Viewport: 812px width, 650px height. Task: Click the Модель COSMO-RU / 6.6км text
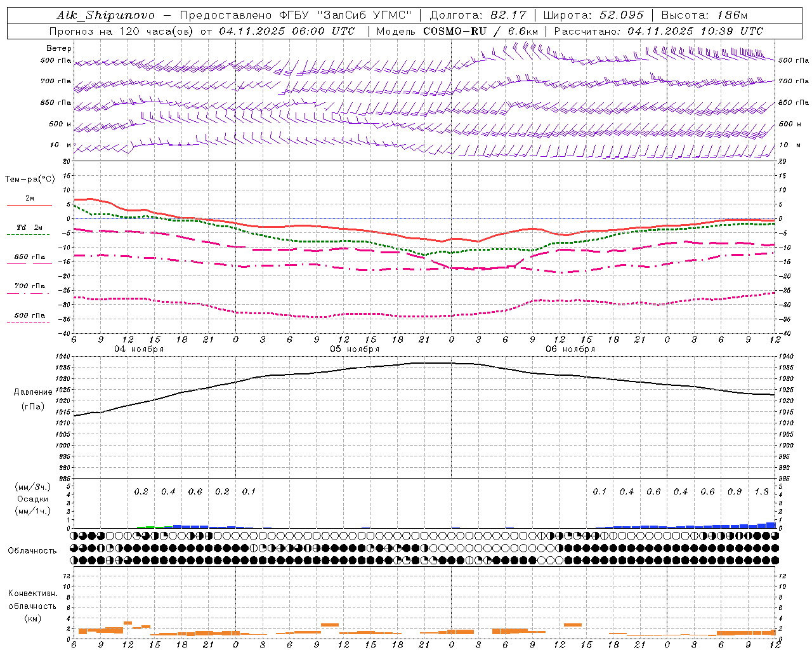(x=457, y=31)
